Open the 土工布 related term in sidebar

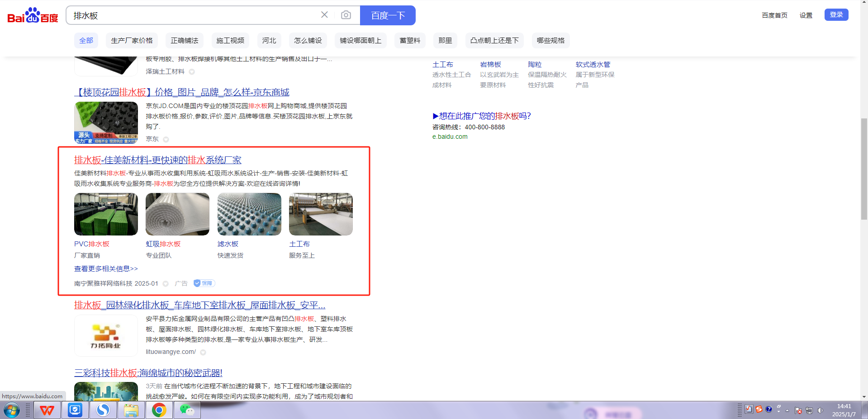442,65
